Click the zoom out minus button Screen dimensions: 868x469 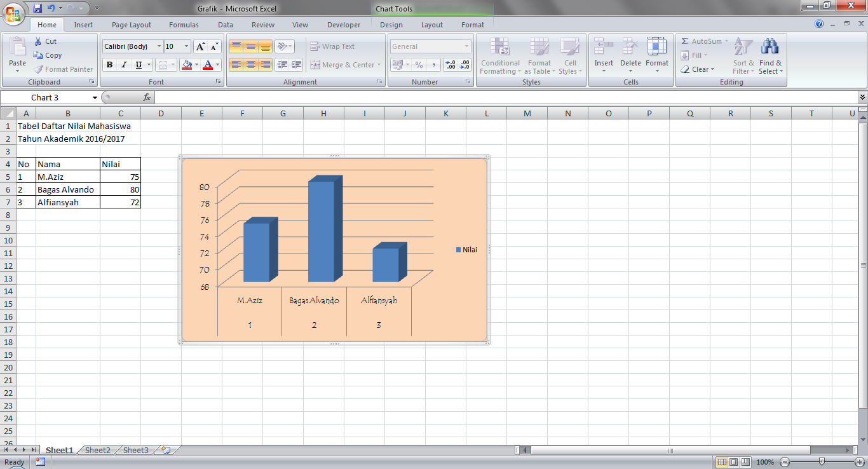coord(785,462)
